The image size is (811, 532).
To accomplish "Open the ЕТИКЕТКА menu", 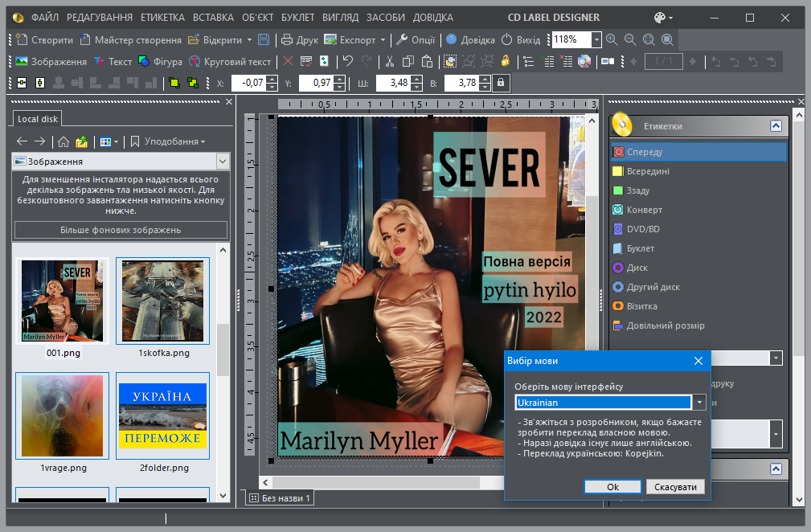I will point(162,18).
